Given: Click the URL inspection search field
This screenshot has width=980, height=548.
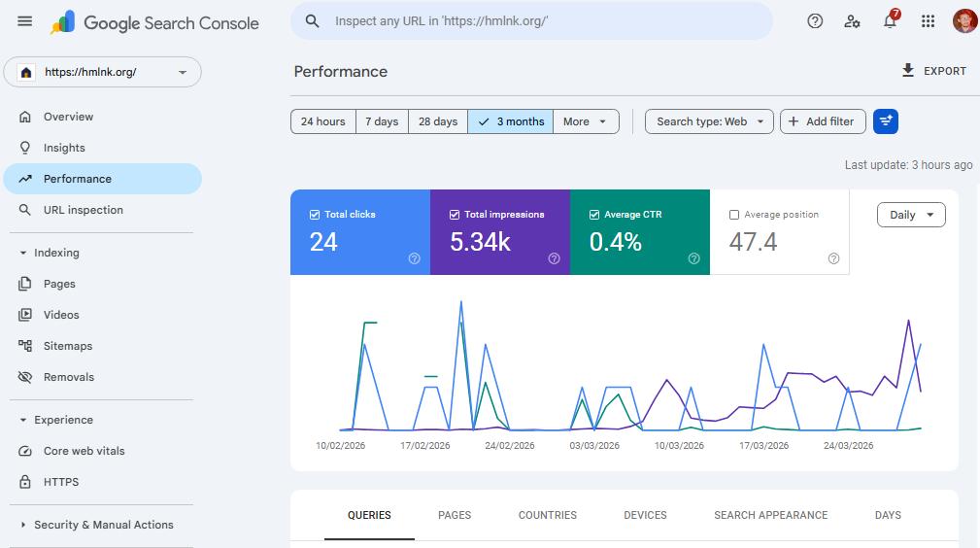Looking at the screenshot, I should (531, 21).
